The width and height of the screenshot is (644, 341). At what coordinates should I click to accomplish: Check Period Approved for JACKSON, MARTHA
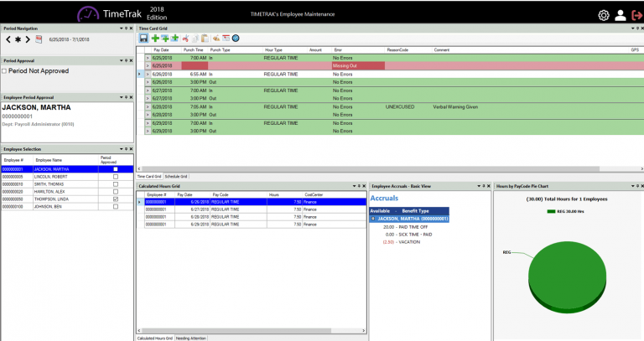tap(115, 169)
